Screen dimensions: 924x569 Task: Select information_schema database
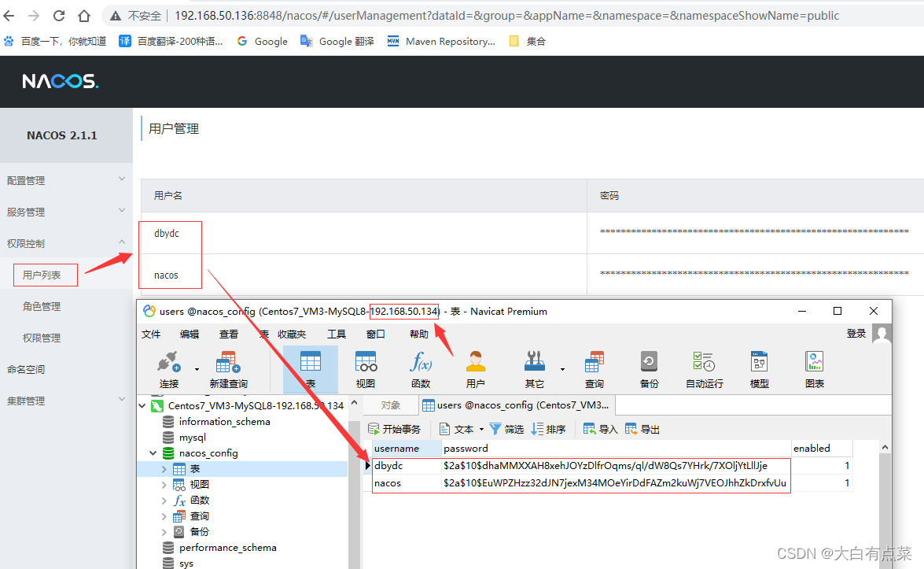pos(225,422)
